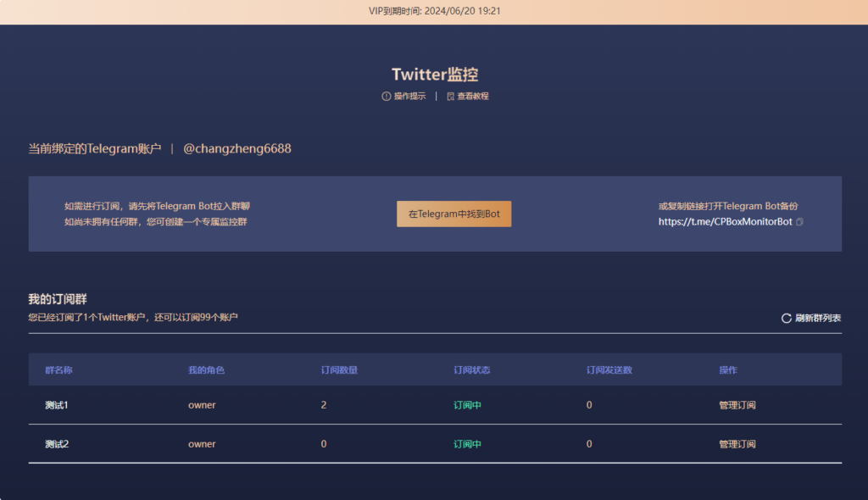Click the 在Telegram中找到Bot button
868x500 pixels.
tap(454, 214)
